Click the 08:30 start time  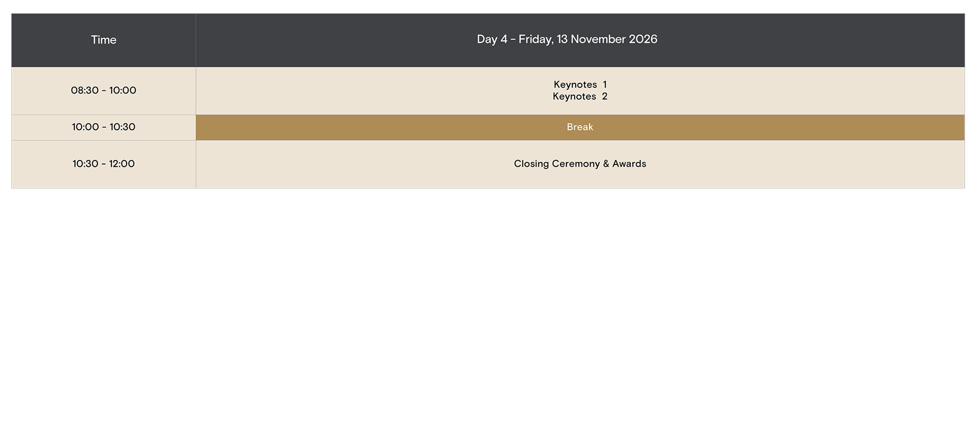(x=85, y=90)
